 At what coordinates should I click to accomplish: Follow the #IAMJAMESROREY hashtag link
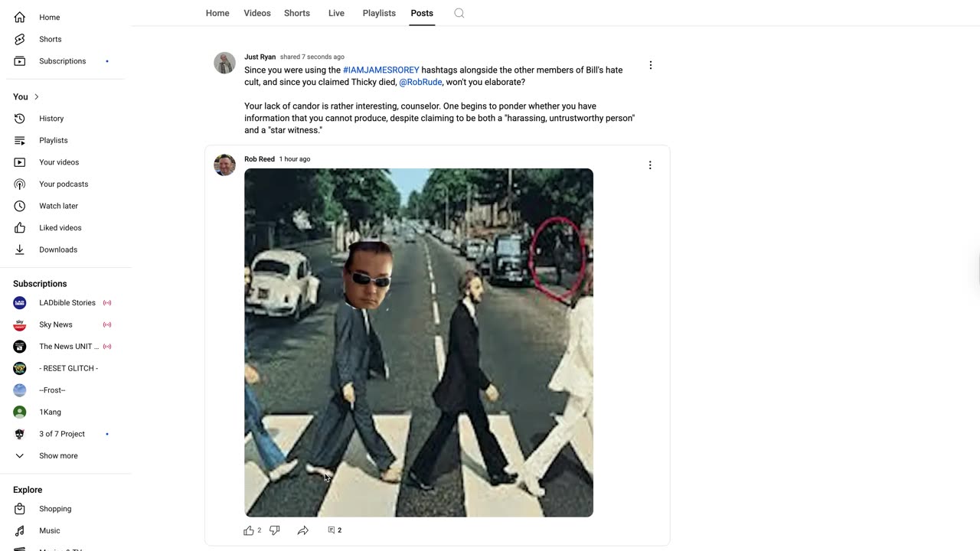pos(381,70)
